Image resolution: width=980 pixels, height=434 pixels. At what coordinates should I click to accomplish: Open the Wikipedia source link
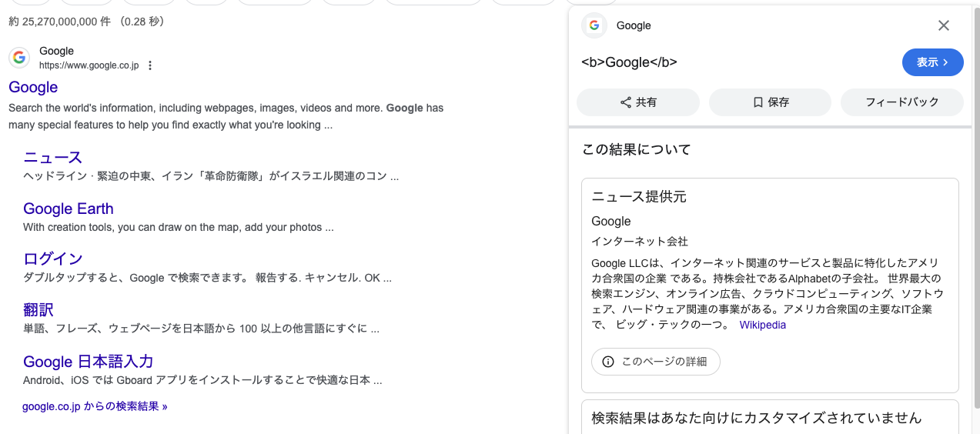click(762, 325)
